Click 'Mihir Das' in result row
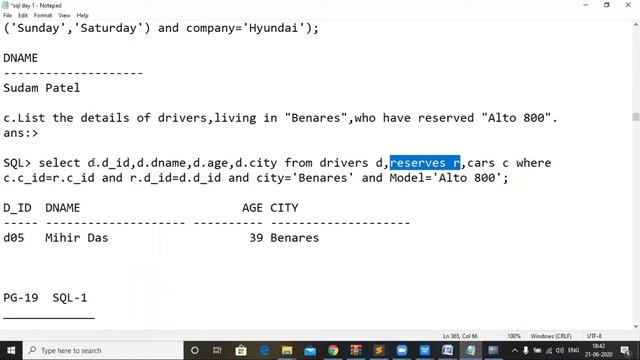The image size is (640, 360). tap(77, 238)
